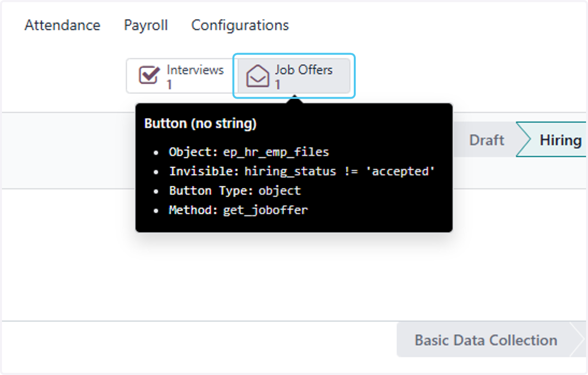
Task: Click the tooltip condition "hiring_status != 'accepted'"
Action: (x=340, y=171)
